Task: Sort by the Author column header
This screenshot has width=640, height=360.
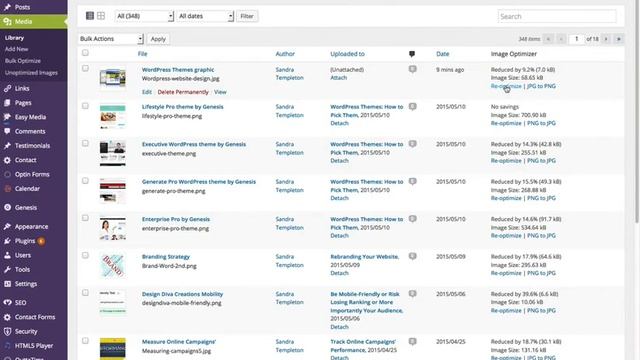Action: click(285, 54)
